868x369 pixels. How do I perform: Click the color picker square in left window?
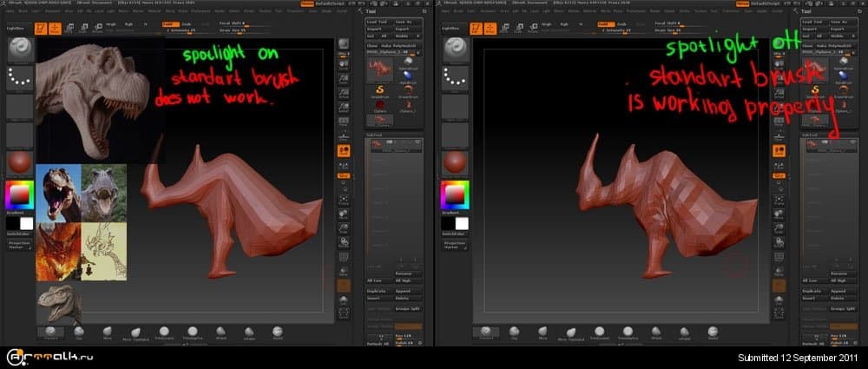click(x=20, y=195)
